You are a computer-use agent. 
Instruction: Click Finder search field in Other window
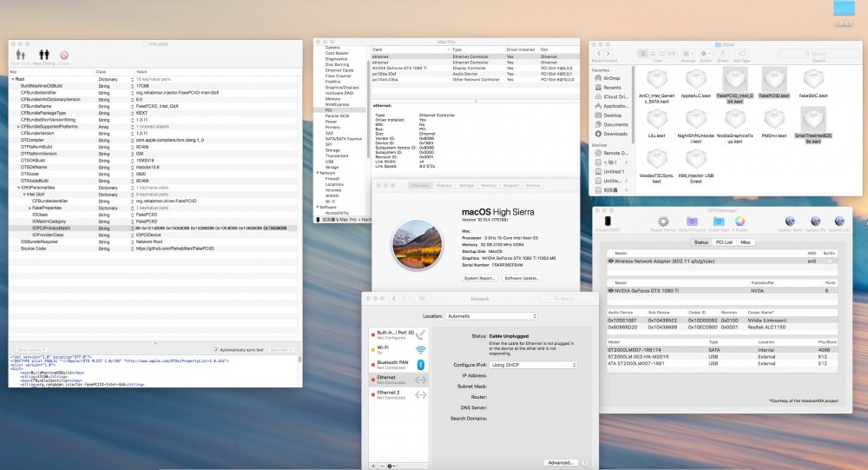819,54
